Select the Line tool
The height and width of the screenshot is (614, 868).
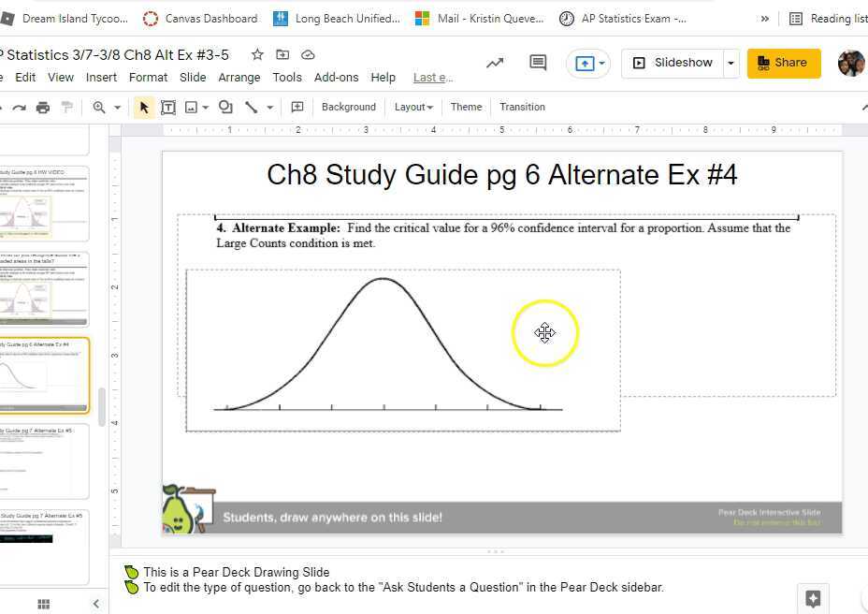[x=251, y=107]
